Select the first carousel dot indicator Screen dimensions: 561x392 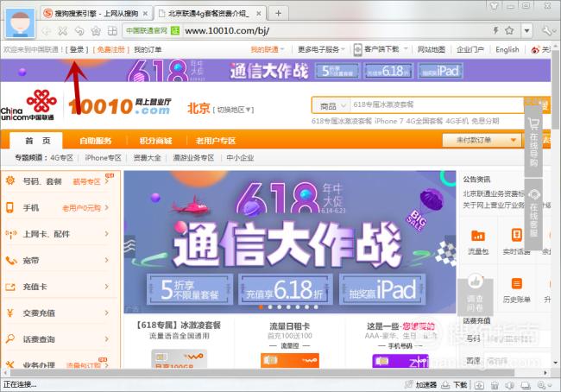pyautogui.click(x=261, y=307)
